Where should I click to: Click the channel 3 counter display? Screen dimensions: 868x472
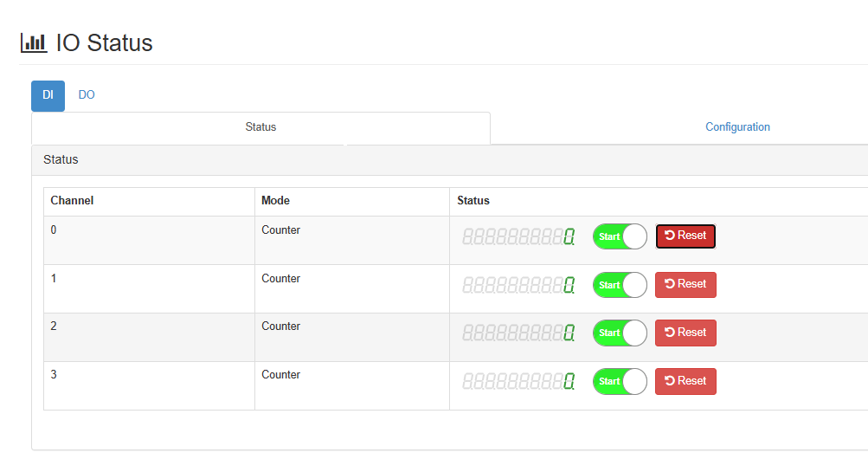pos(518,381)
